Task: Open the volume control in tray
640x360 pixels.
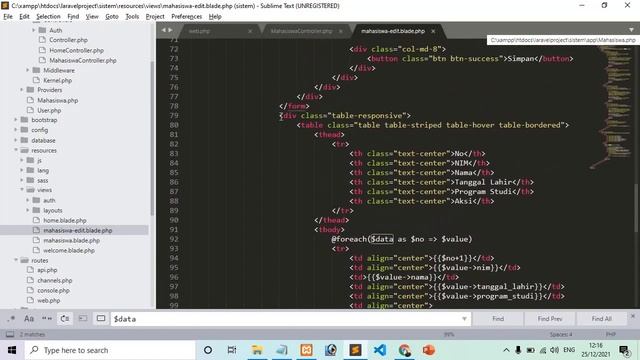Action: [x=554, y=350]
